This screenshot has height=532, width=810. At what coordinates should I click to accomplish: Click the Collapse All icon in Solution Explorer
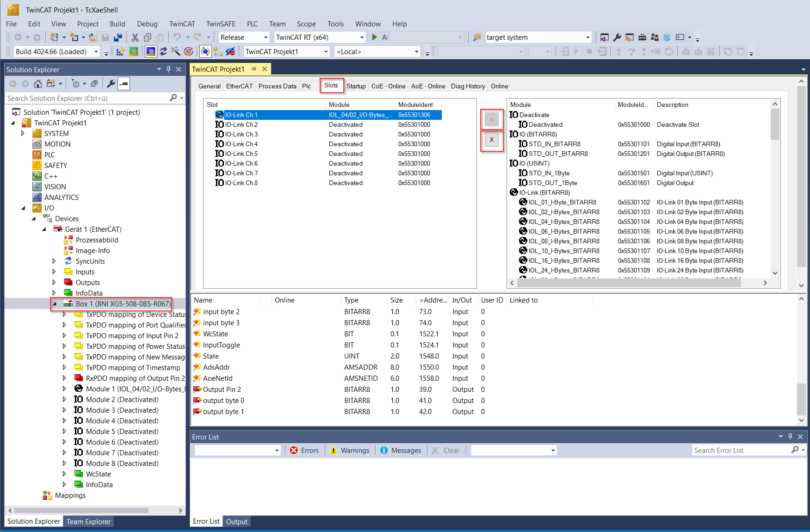(94, 84)
